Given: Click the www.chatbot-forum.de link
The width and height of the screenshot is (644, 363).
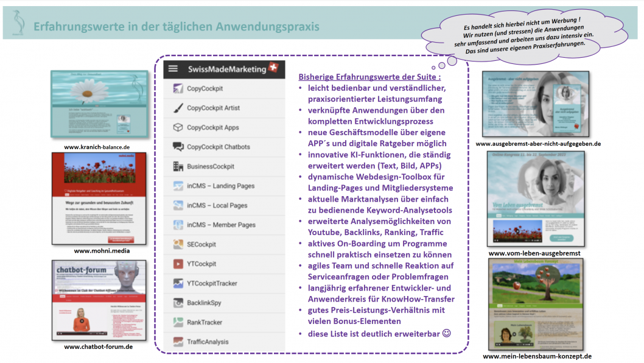Looking at the screenshot, I should click(x=99, y=347).
